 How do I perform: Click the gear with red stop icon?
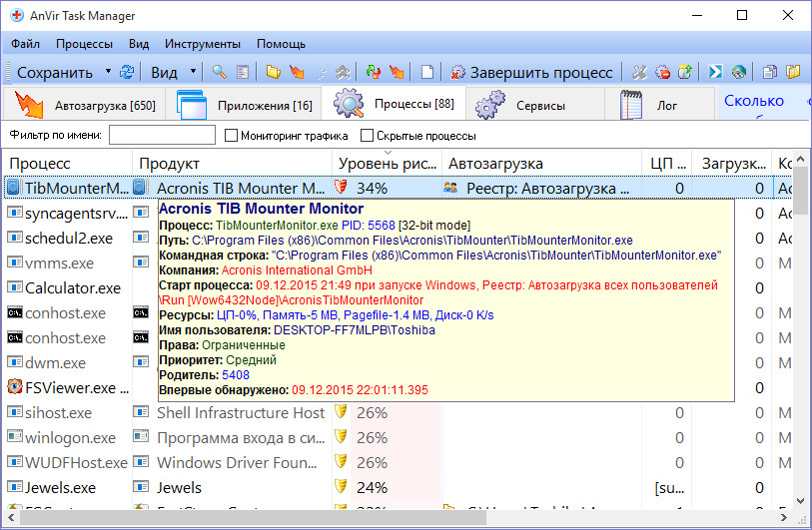tap(662, 72)
